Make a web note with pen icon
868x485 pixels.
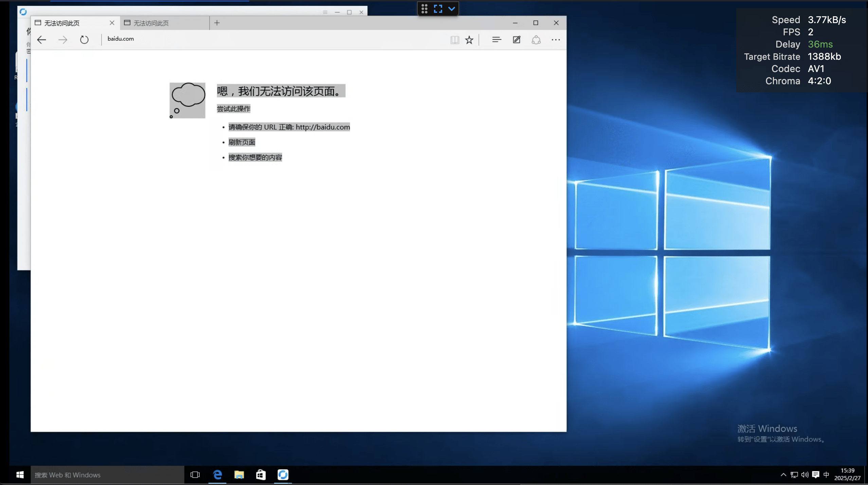coord(517,40)
